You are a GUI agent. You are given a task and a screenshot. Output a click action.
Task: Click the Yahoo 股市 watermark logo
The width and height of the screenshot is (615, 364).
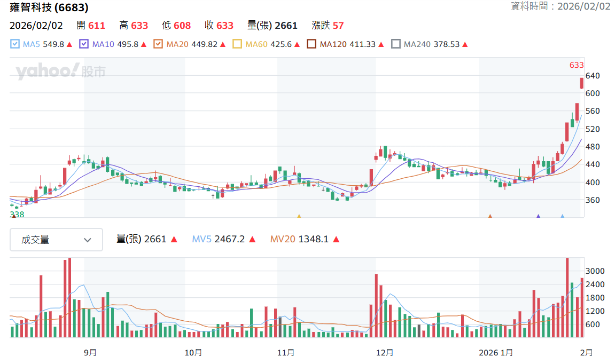[x=61, y=72]
